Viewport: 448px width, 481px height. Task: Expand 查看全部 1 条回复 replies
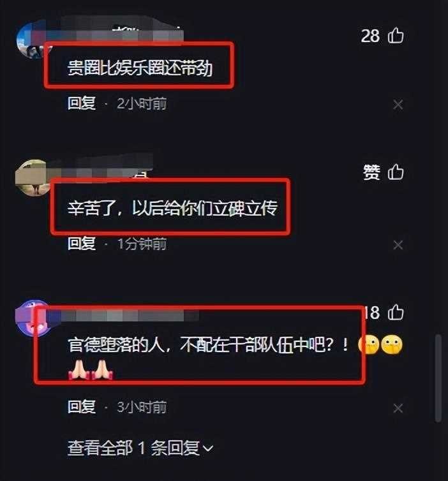point(140,448)
